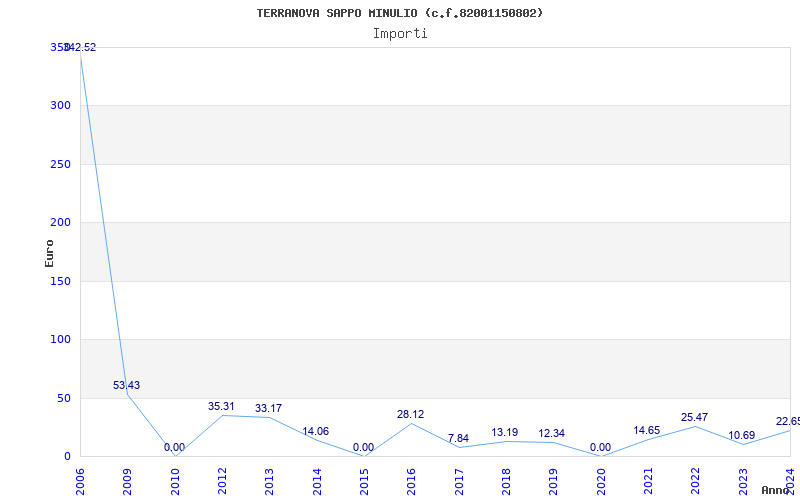Viewport: 800px width, 500px height.
Task: Click the 12.34 data label
Action: [x=552, y=434]
